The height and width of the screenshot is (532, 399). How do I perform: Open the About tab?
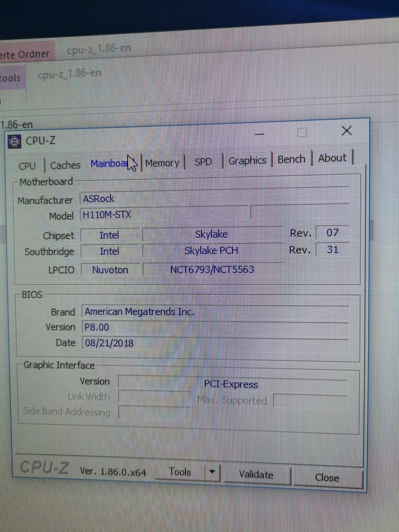coord(332,158)
